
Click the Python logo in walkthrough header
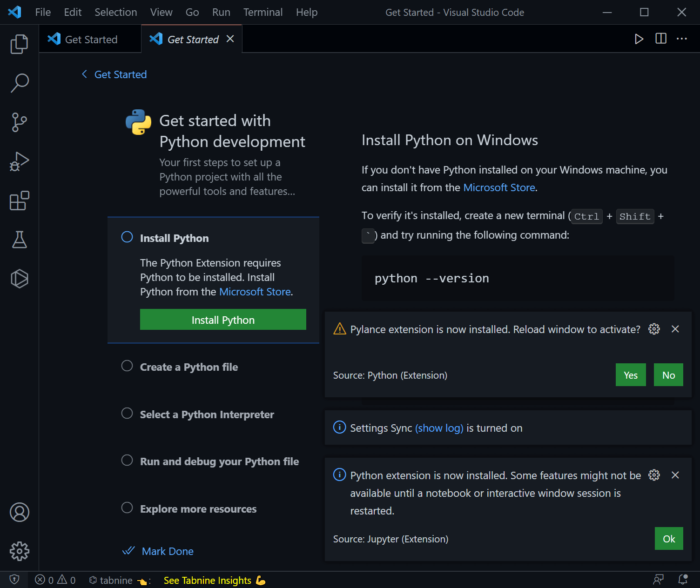[x=138, y=122]
